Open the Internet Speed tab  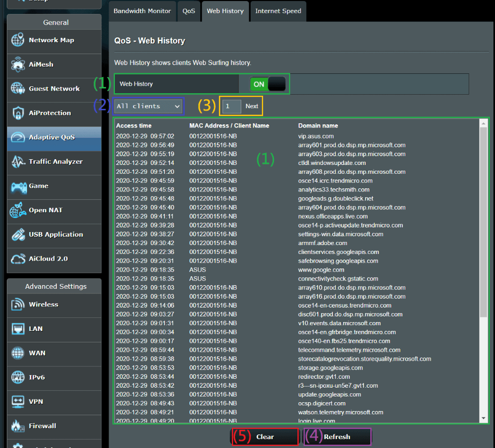[278, 11]
